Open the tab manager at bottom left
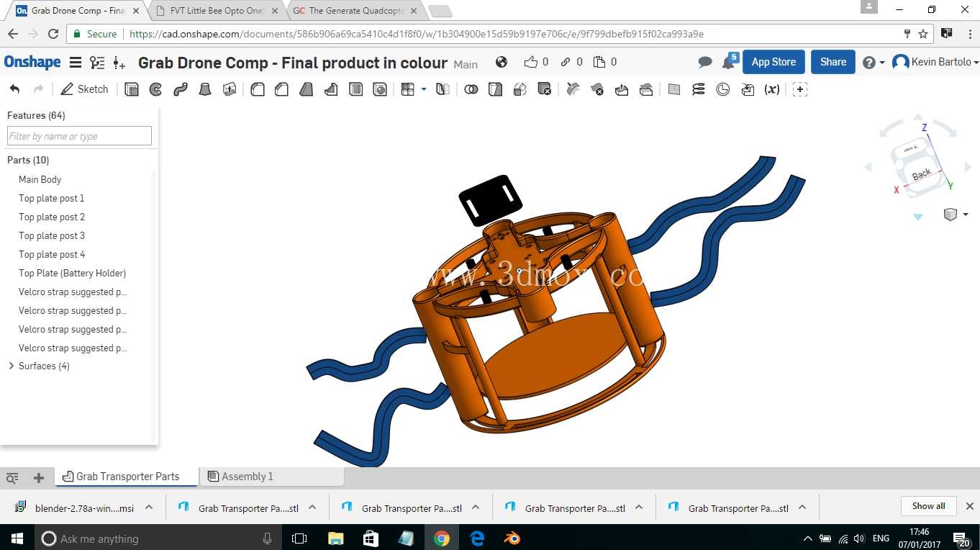The height and width of the screenshot is (550, 980). (12, 477)
